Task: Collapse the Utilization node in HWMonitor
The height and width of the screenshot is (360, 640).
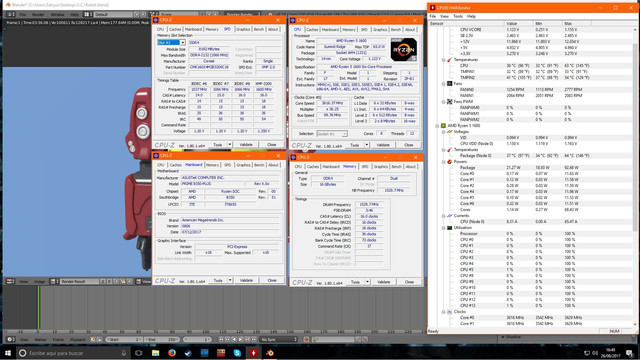Action: coord(443,228)
